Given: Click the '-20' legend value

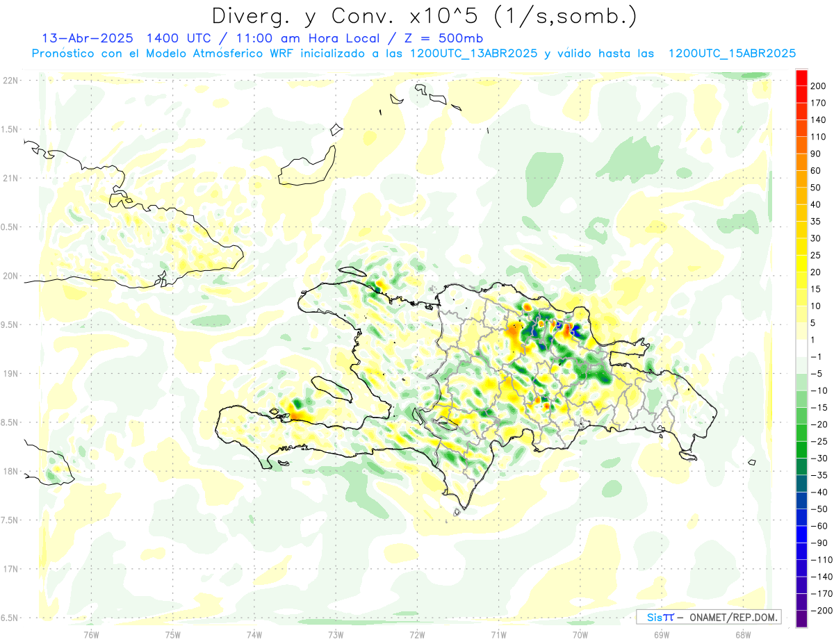Looking at the screenshot, I should tap(821, 424).
